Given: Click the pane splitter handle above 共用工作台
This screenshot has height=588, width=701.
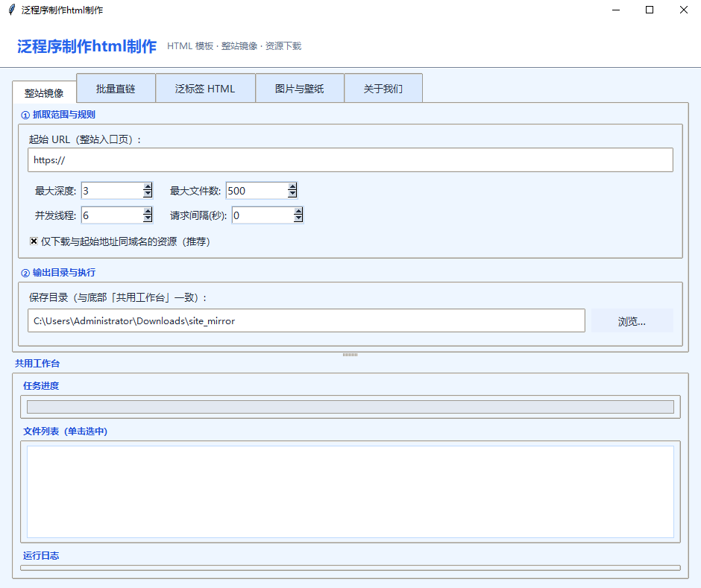Looking at the screenshot, I should [350, 355].
